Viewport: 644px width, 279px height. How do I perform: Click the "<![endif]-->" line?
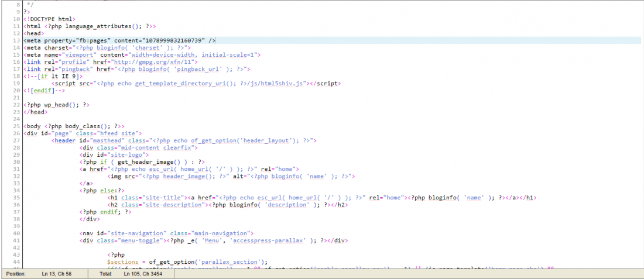point(44,90)
